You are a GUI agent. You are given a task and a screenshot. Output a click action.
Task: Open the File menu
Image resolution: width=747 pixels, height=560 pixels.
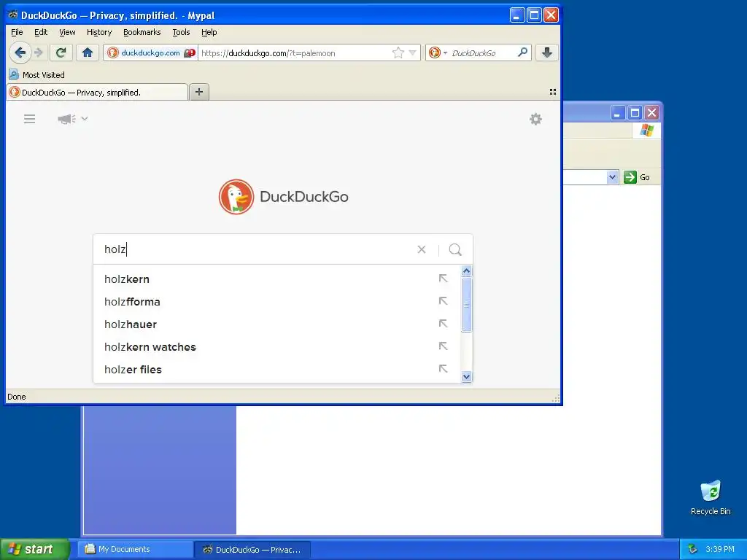17,32
